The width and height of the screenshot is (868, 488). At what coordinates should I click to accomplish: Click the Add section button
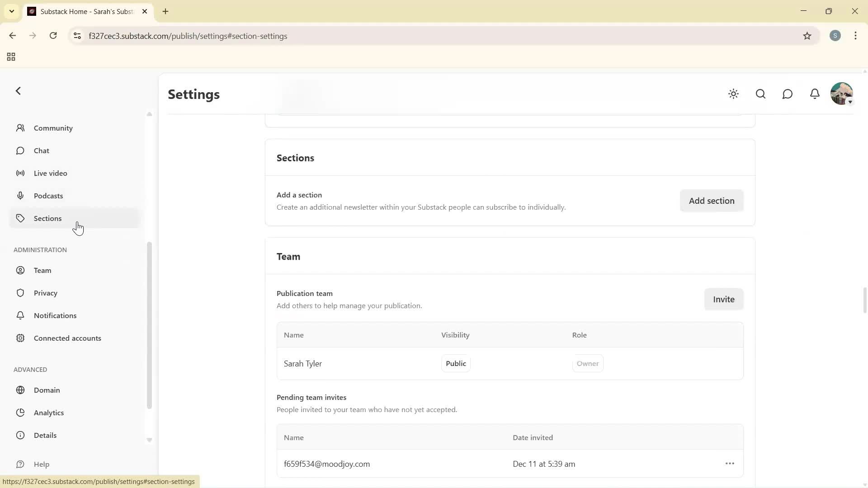coord(711,200)
